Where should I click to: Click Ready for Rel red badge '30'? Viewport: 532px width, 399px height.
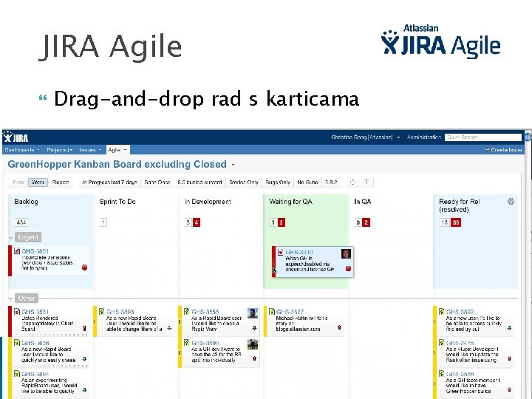[x=456, y=222]
